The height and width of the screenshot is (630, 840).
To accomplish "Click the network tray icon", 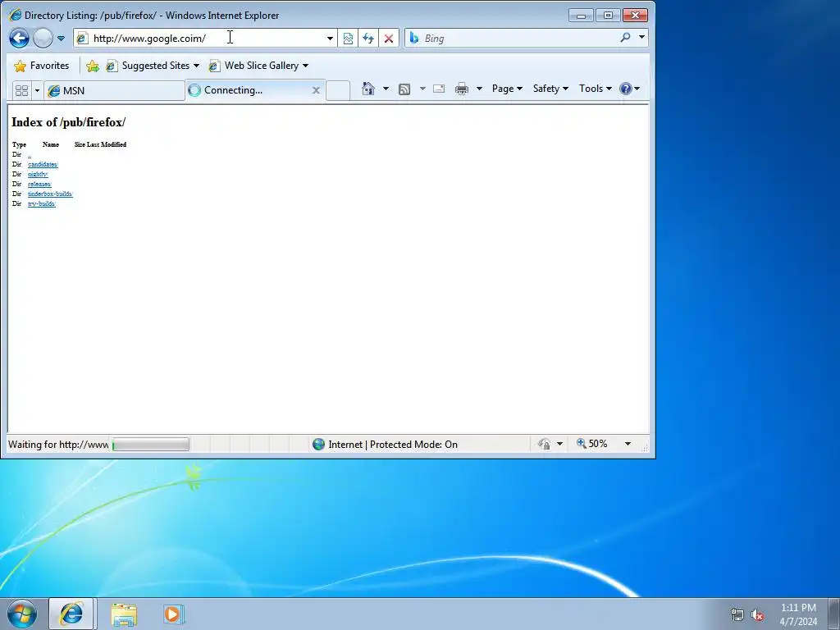I will click(x=737, y=614).
